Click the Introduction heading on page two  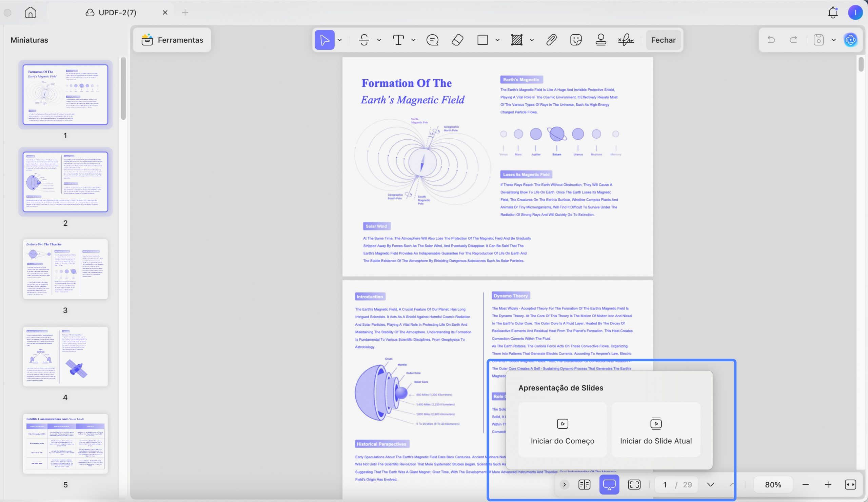[x=370, y=297]
